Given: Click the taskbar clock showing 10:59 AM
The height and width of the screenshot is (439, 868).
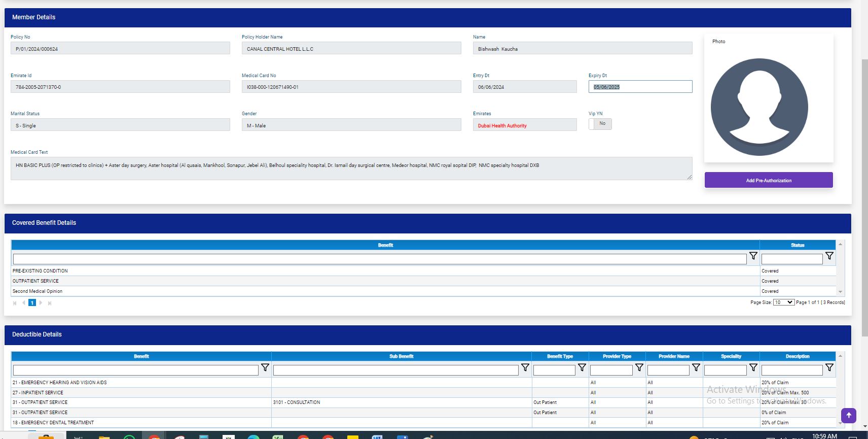Looking at the screenshot, I should [x=824, y=436].
